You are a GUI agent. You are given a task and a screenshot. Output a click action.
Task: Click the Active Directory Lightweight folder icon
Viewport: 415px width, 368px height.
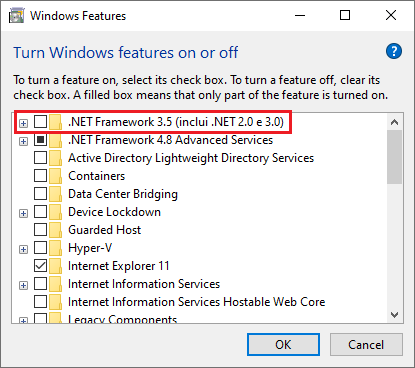pyautogui.click(x=55, y=158)
